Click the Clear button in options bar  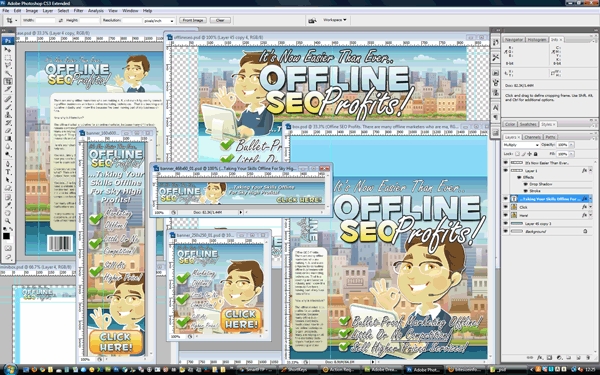point(220,20)
